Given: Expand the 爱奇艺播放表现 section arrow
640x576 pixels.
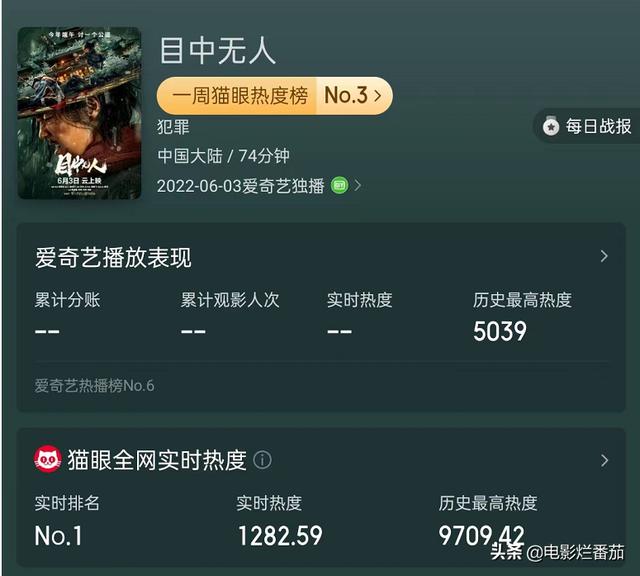Looking at the screenshot, I should click(604, 256).
